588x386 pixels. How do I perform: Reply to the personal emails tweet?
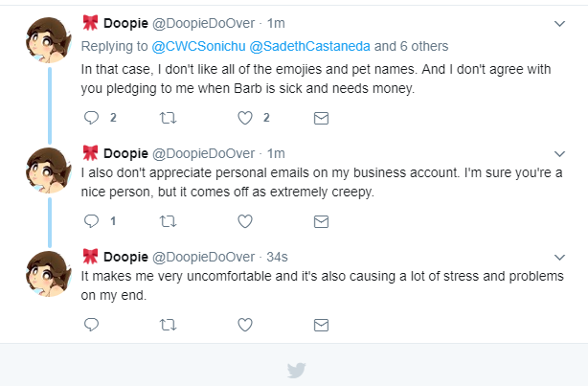91,221
